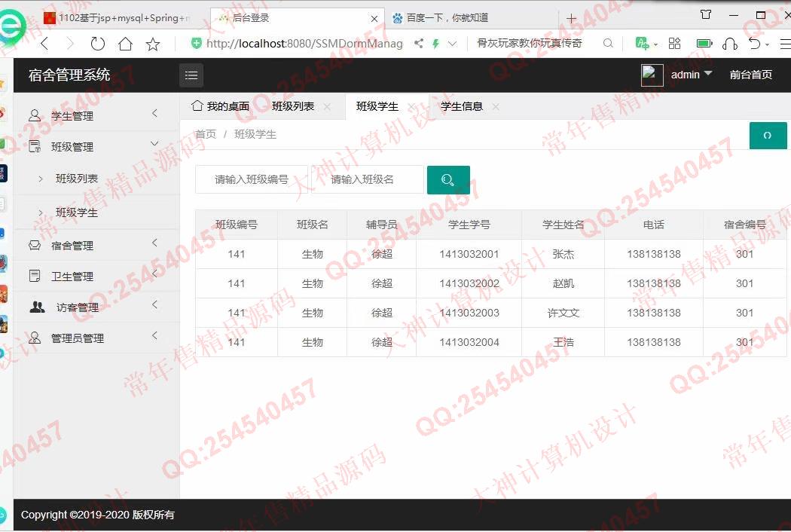791x532 pixels.
Task: Click the browser reload icon
Action: [x=97, y=44]
